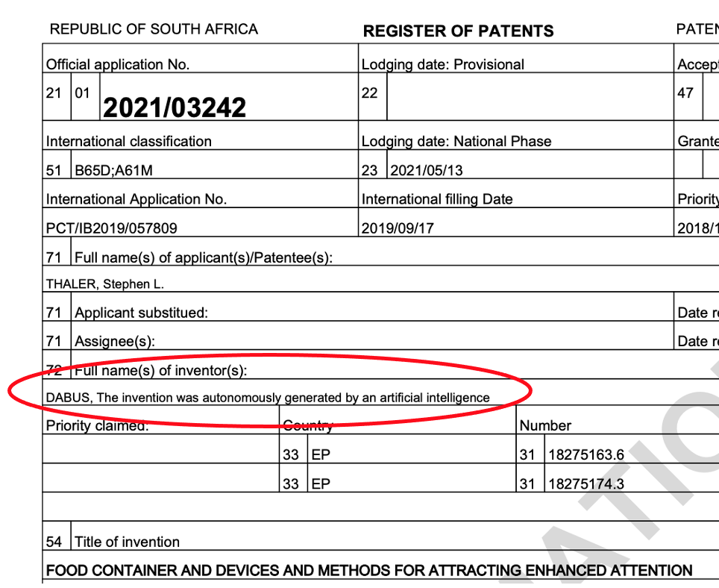Click the Full name(s) of inventor(s) label
This screenshot has width=719, height=588.
click(160, 371)
